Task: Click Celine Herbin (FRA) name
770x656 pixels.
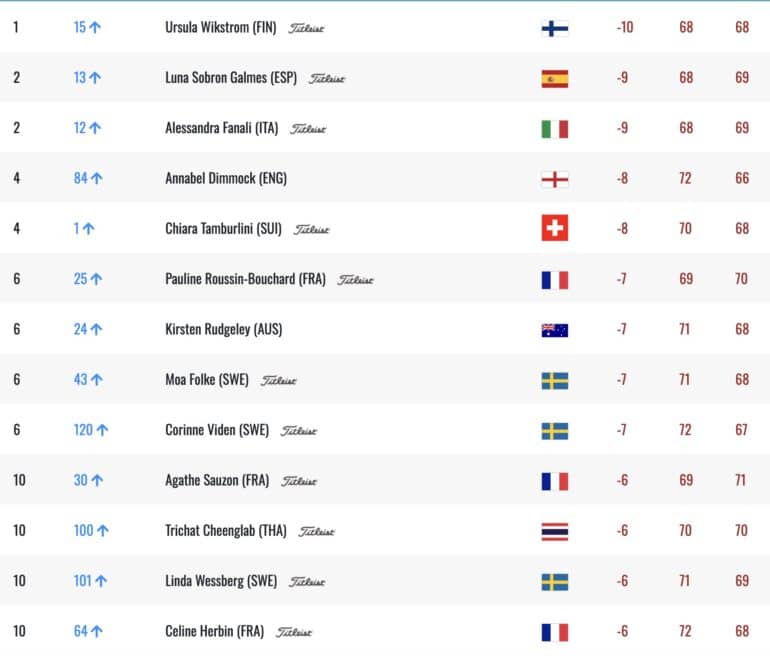Action: [x=215, y=631]
